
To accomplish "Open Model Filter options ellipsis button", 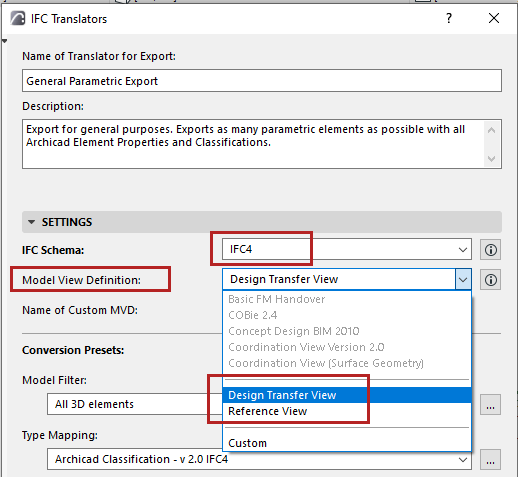I will (x=490, y=405).
